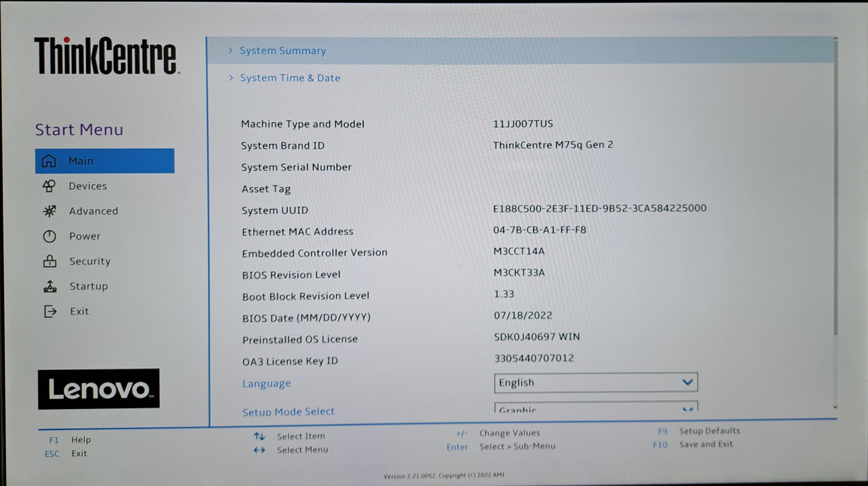
Task: Click the up-down arrows Select Item icon
Action: (x=259, y=436)
